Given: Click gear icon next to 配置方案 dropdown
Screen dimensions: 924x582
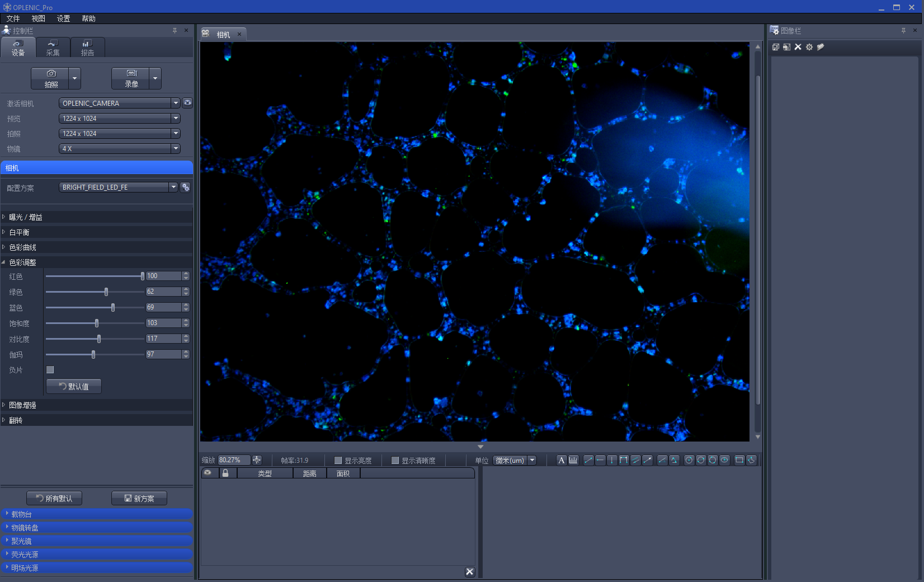Looking at the screenshot, I should [186, 187].
